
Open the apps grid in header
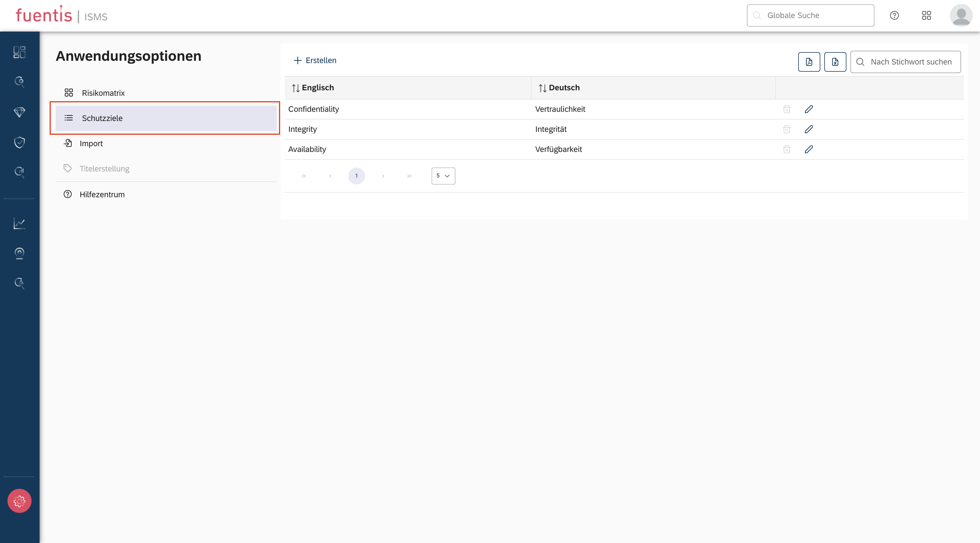926,15
